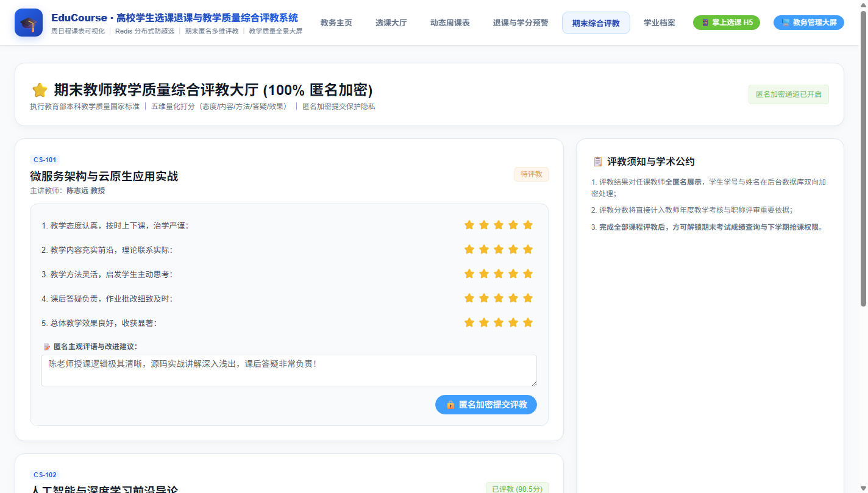Open the 教务主页 tab

coord(336,23)
